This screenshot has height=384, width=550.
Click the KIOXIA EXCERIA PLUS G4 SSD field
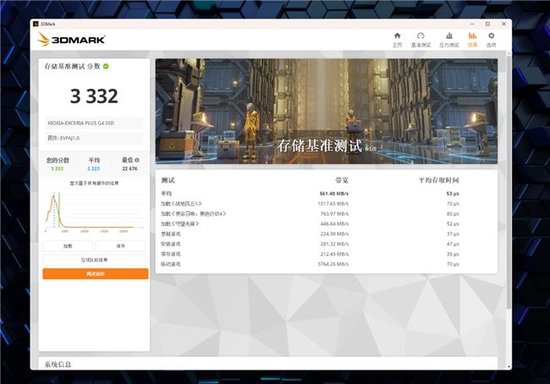94,123
